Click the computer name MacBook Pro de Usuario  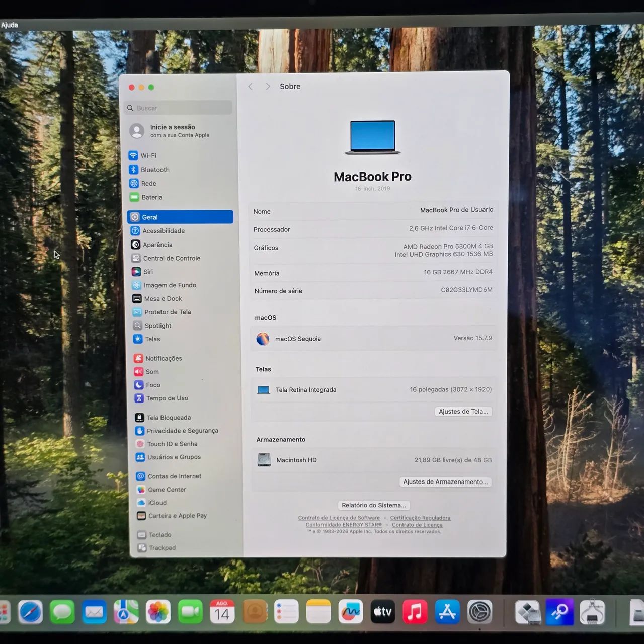456,210
